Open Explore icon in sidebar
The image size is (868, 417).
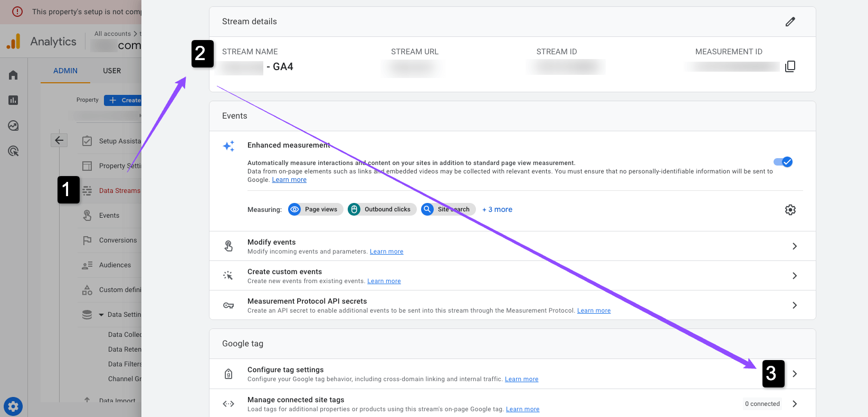[13, 125]
